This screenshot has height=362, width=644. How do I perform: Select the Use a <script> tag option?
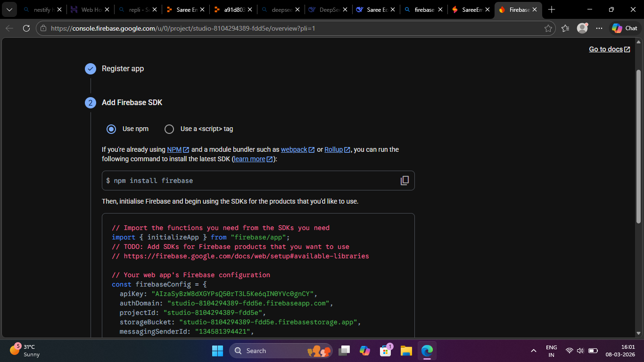[x=169, y=129]
